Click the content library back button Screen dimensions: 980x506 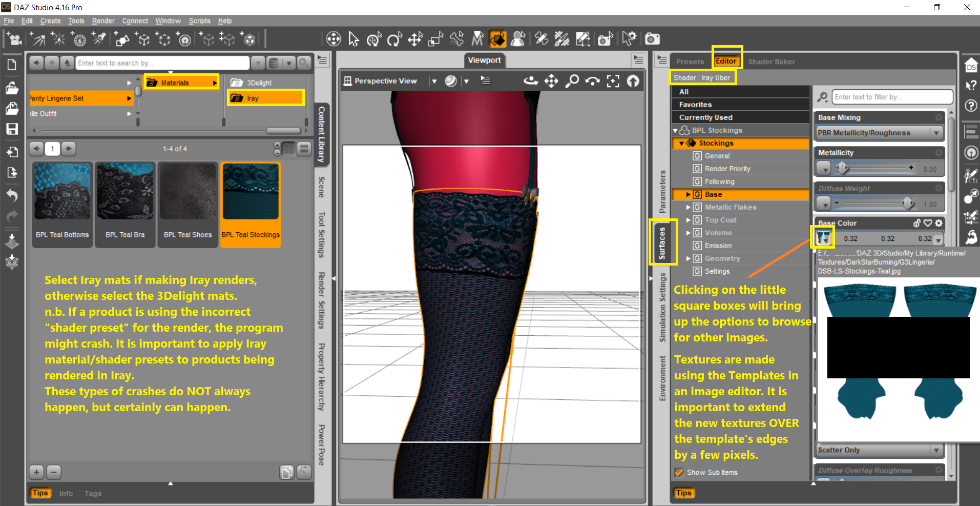[36, 63]
